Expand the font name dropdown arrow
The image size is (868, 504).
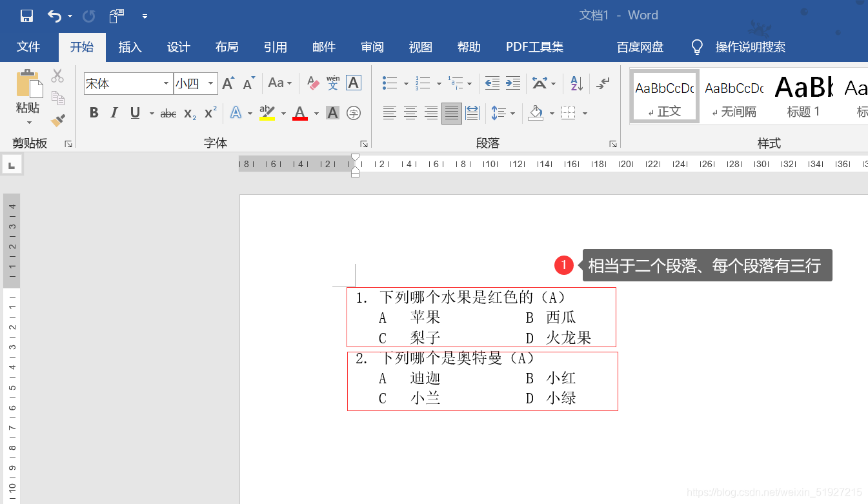166,84
